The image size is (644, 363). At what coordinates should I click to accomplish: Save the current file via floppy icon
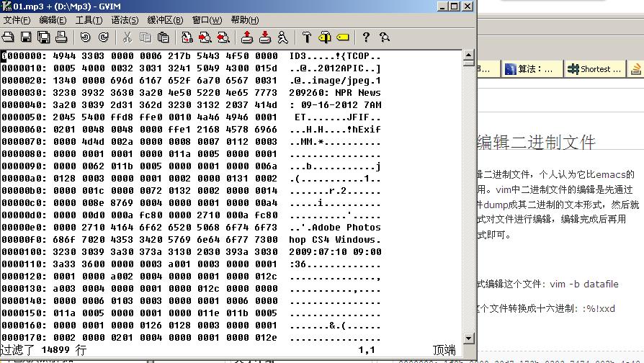(x=26, y=37)
